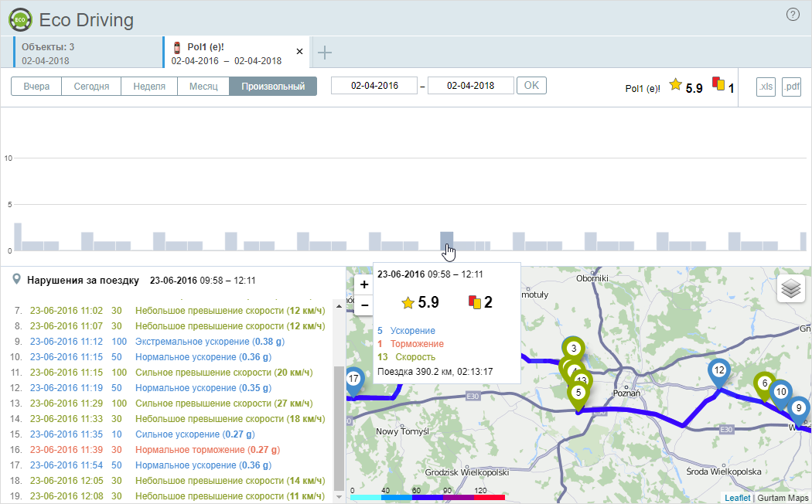812x504 pixels.
Task: Zoom in on the map
Action: (364, 284)
